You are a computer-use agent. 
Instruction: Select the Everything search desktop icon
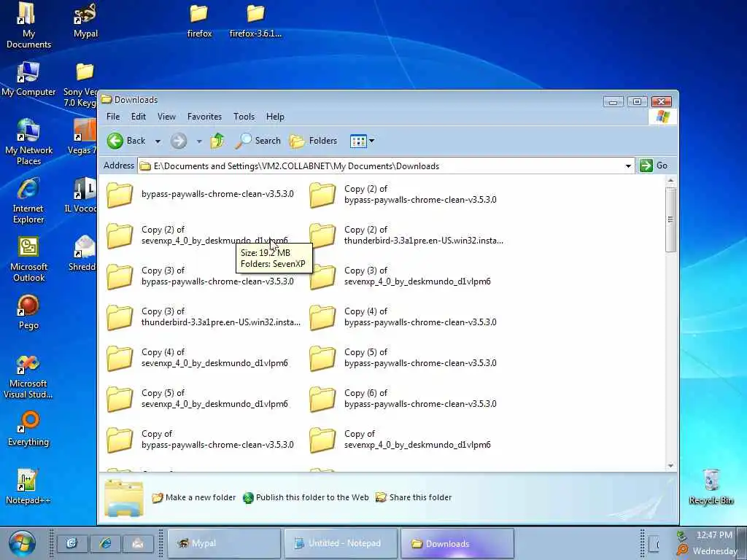28,429
